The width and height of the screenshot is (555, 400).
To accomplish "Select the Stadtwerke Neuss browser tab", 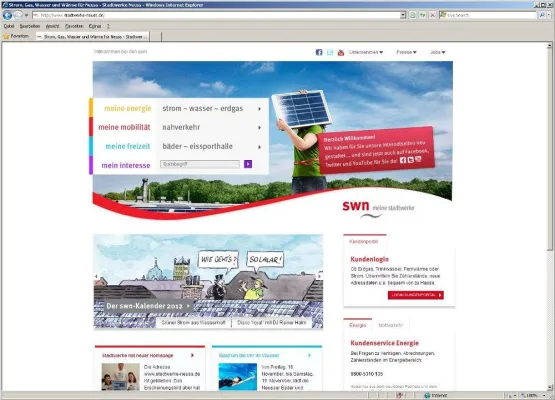I will (x=92, y=36).
